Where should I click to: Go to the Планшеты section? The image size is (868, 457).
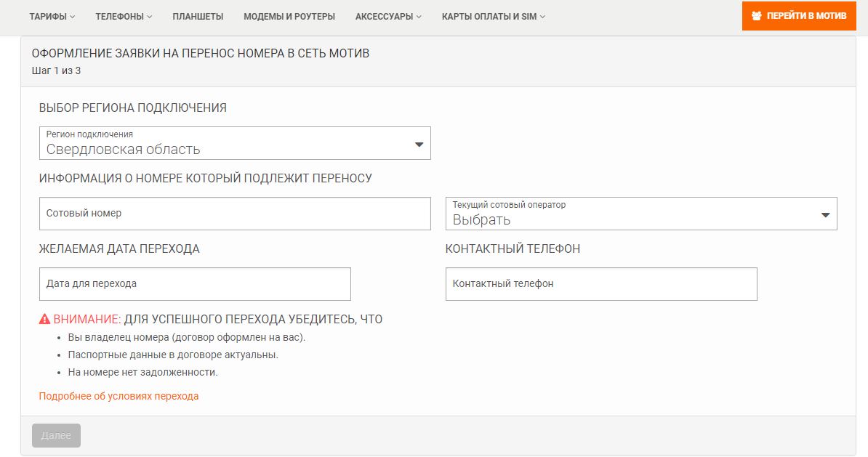[198, 16]
